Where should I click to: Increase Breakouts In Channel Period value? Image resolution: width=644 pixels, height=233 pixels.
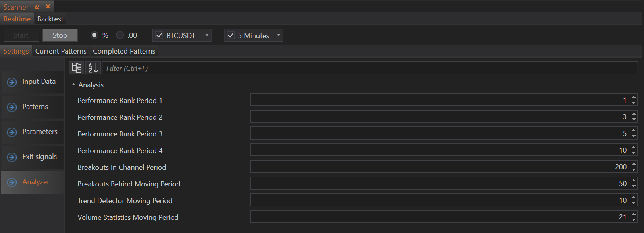click(634, 164)
